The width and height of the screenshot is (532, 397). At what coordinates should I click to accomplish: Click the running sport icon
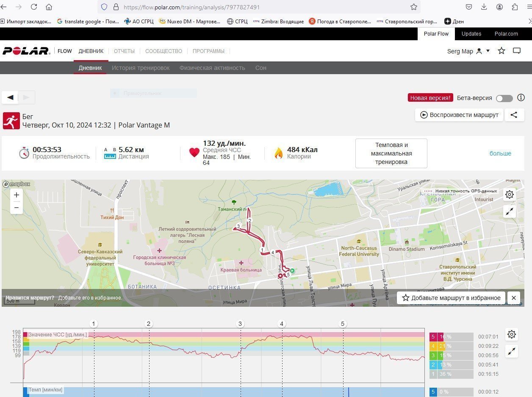[x=11, y=121]
